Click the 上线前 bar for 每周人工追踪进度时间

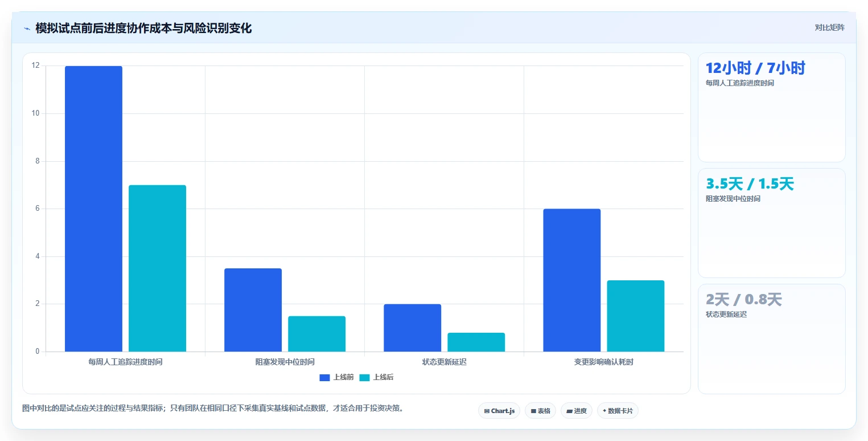93,209
